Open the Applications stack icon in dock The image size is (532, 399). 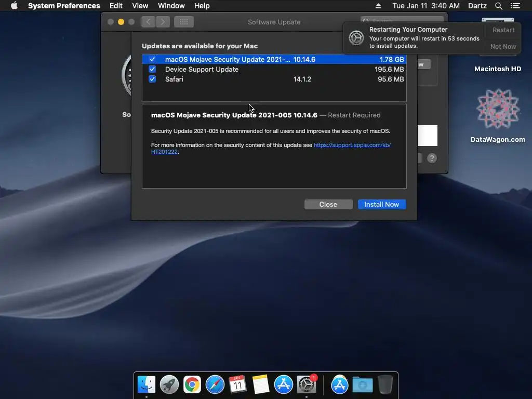pyautogui.click(x=340, y=384)
